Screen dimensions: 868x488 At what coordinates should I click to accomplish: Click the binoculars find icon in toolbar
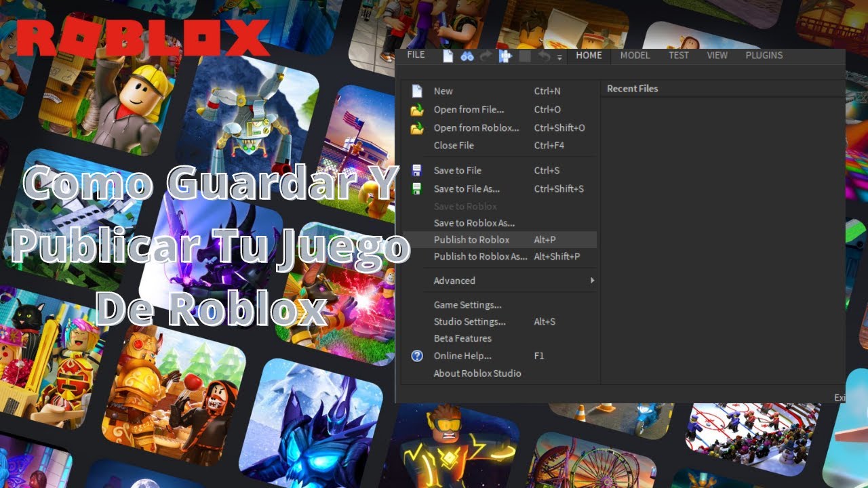tap(467, 56)
